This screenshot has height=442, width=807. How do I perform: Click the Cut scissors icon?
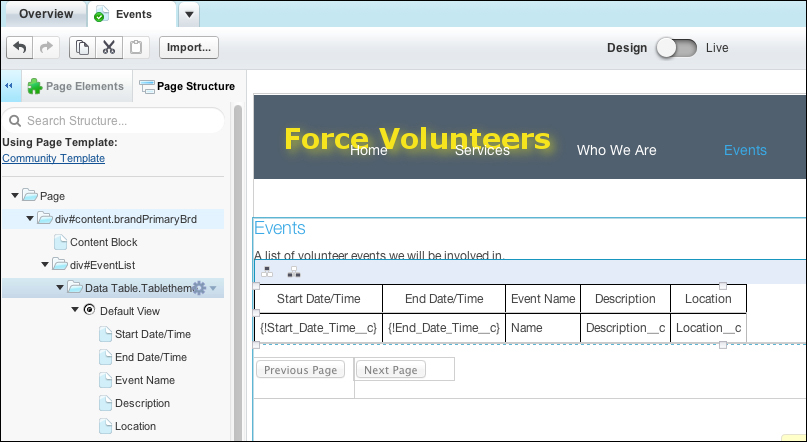click(x=109, y=47)
